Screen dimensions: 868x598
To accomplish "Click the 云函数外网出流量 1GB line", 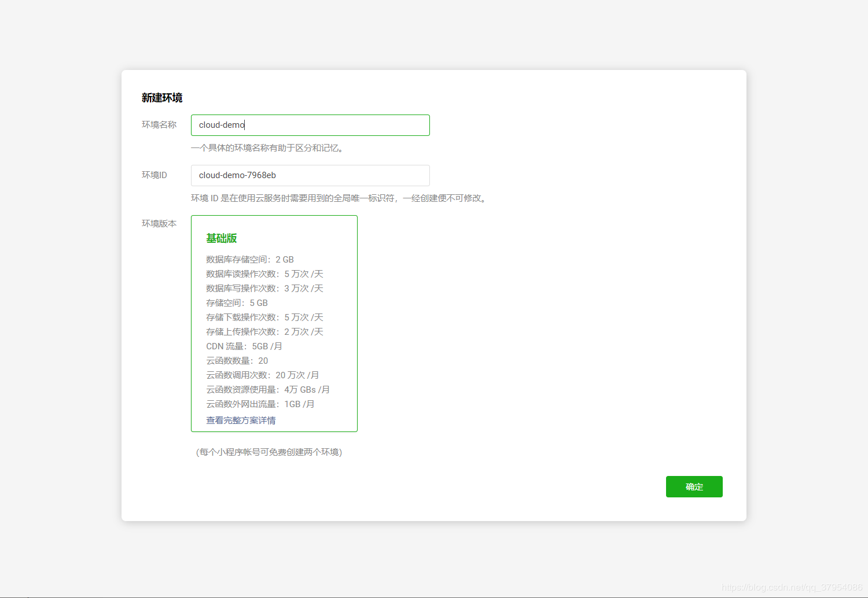I will point(260,404).
